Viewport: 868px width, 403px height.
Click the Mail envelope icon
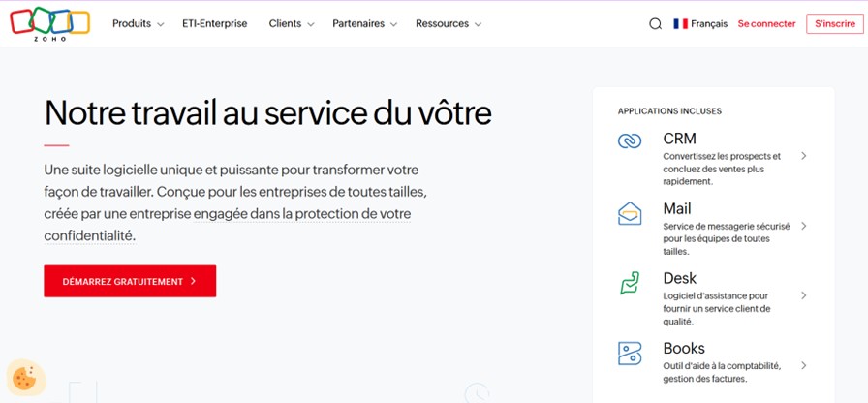(x=630, y=213)
